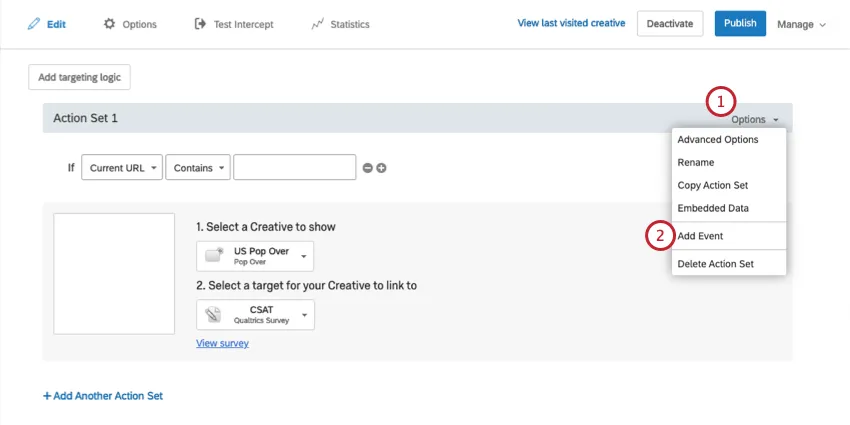Expand the Manage menu
Image resolution: width=850 pixels, height=425 pixels.
(x=801, y=24)
